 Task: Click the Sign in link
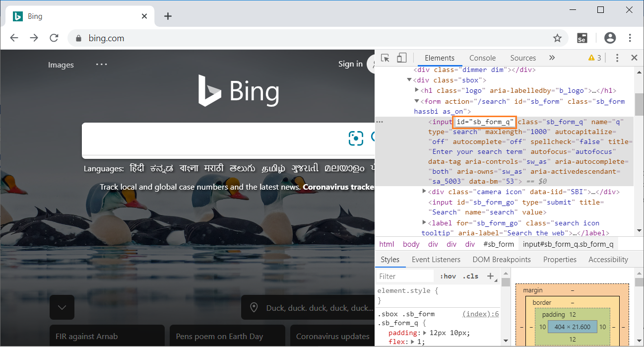pos(350,64)
